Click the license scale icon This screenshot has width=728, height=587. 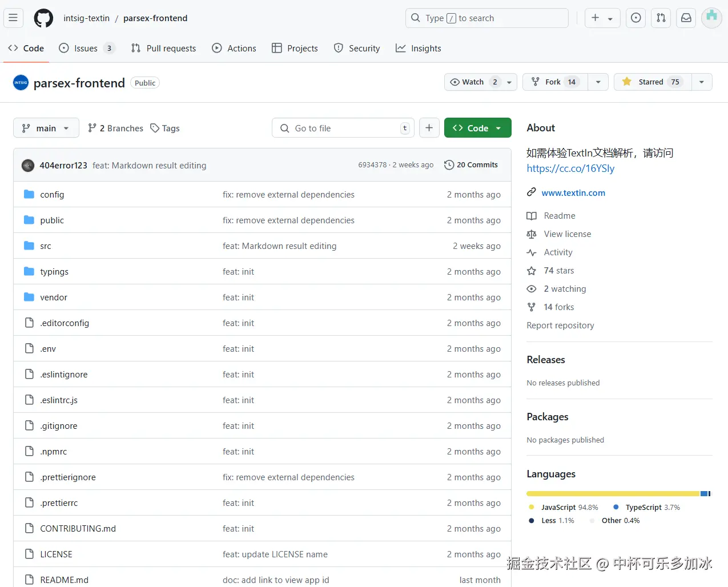(531, 234)
